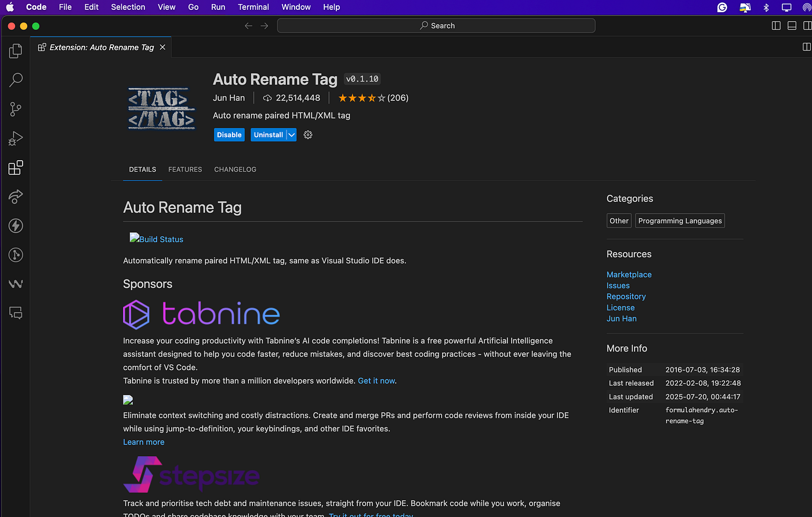The height and width of the screenshot is (517, 812).
Task: Click the Stepsize sponsor logo
Action: [x=191, y=475]
